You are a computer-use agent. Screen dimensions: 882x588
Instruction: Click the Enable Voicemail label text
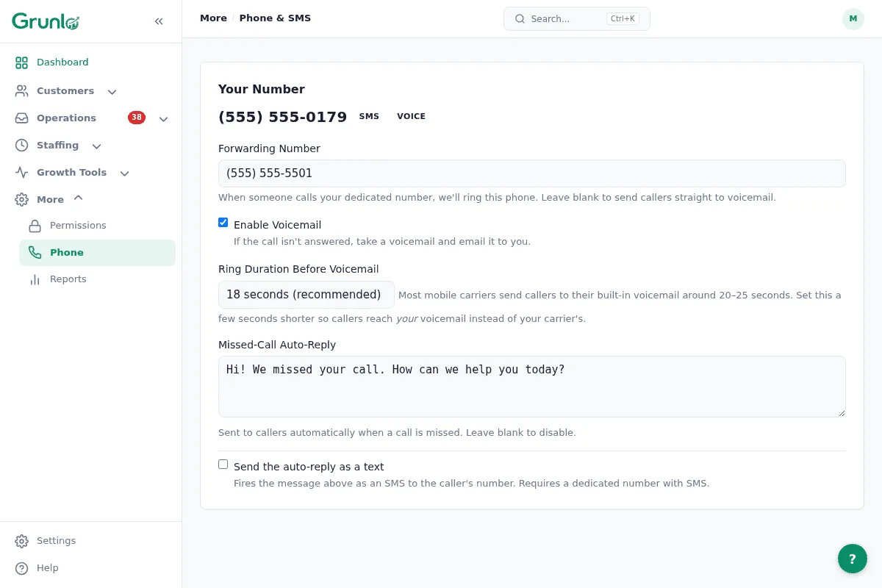278,225
